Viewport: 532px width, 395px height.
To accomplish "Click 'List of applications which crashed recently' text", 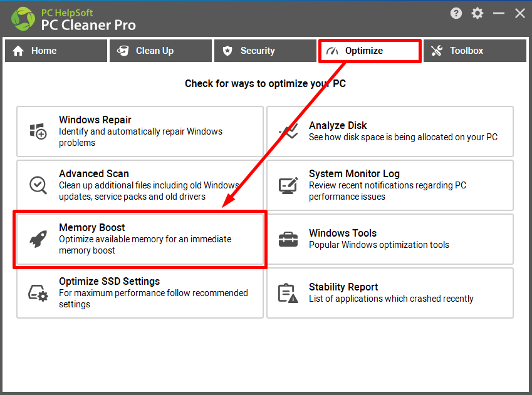I will coord(391,299).
